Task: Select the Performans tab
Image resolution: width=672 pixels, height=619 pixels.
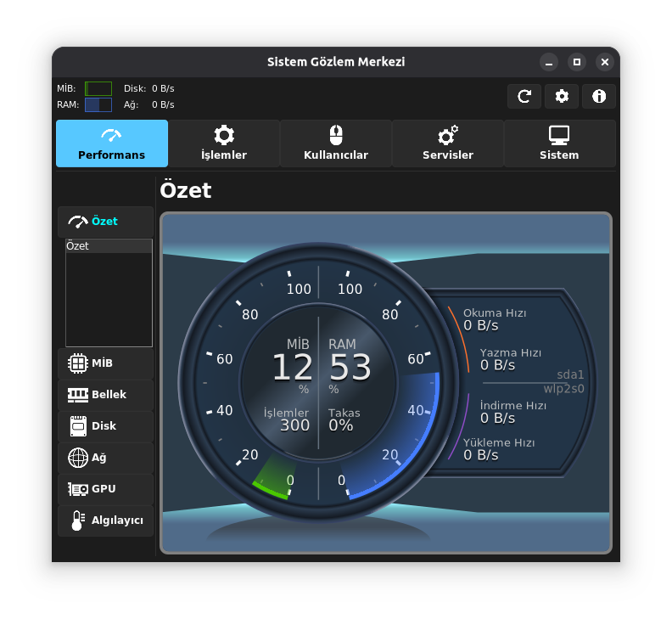Action: click(112, 143)
